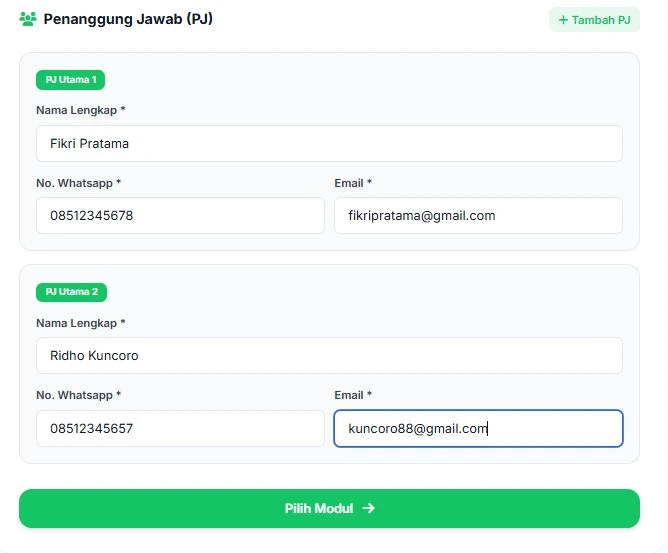
Task: Click the email field with kuncoro88@gmail.com
Action: coord(478,428)
